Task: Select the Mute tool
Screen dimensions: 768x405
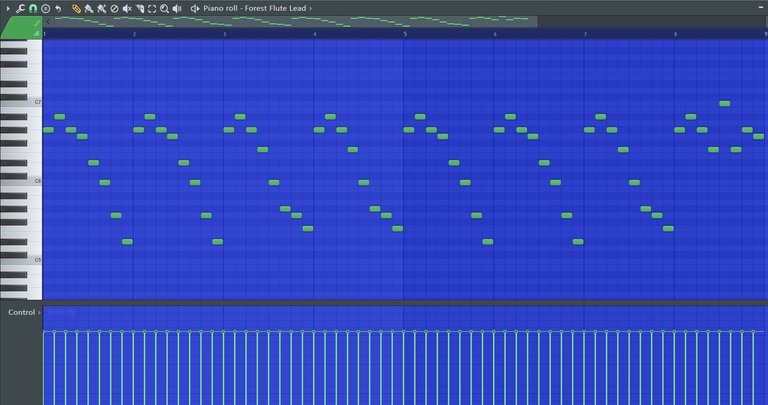Action: [127, 8]
